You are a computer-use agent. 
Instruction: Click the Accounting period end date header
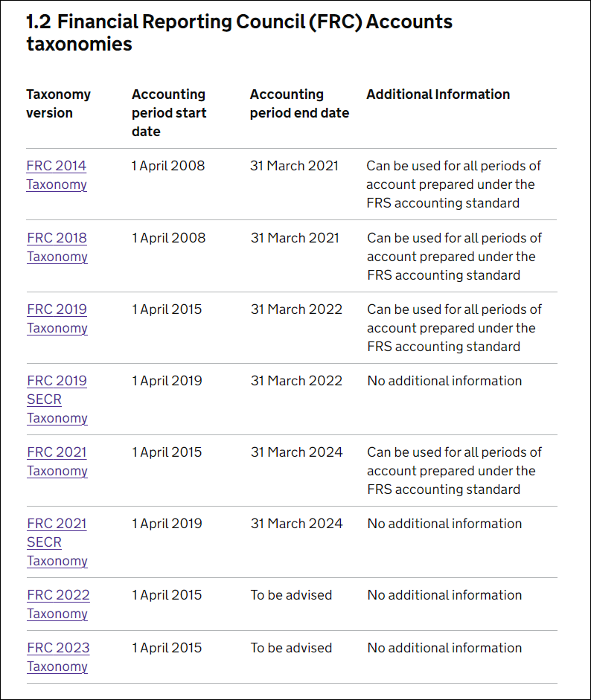tap(299, 103)
